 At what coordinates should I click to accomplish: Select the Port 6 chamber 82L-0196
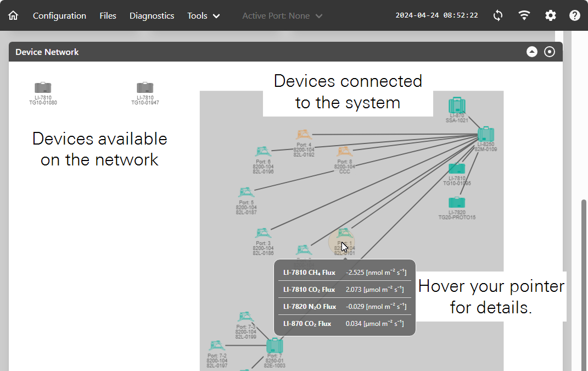tap(263, 160)
